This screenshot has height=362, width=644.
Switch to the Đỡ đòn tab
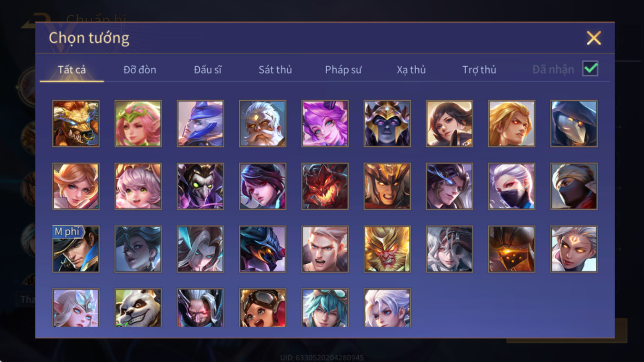140,70
